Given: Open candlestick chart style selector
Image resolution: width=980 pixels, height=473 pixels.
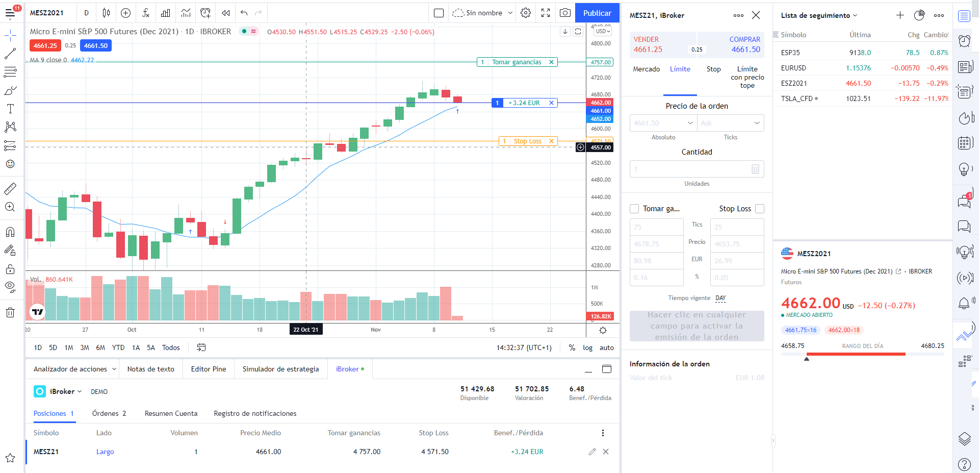Looking at the screenshot, I should (x=106, y=13).
